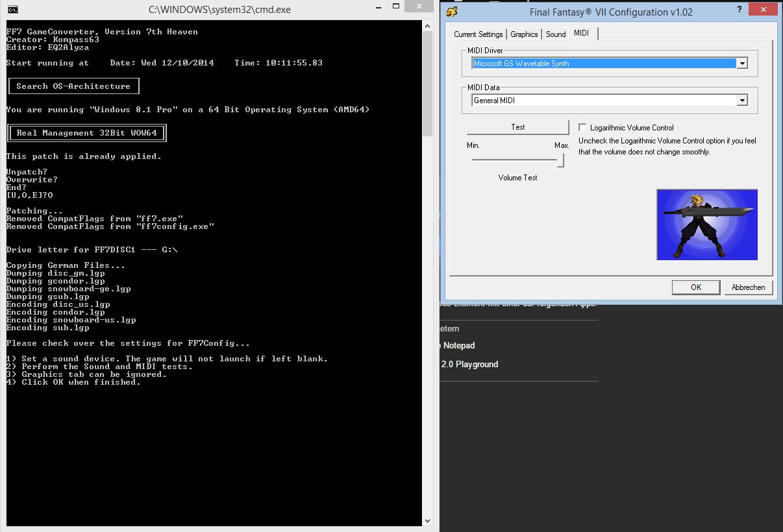783x532 pixels.
Task: Open the MIDI Driver dropdown
Action: [x=742, y=64]
